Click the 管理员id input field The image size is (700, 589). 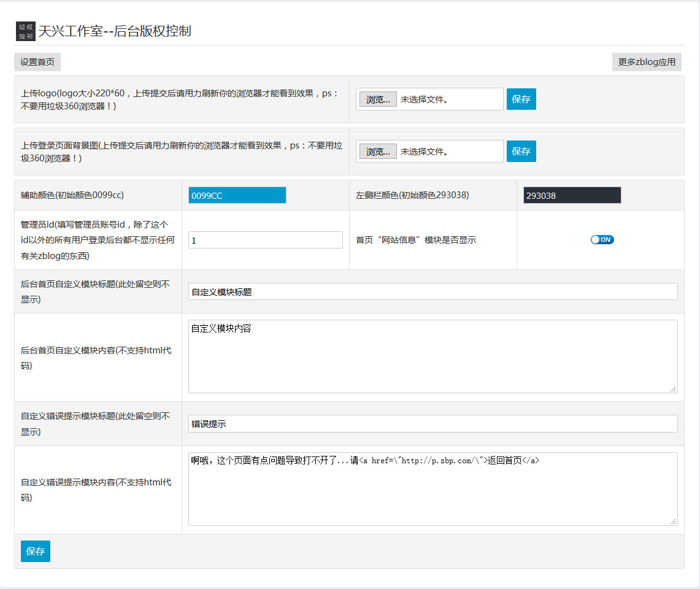(265, 240)
